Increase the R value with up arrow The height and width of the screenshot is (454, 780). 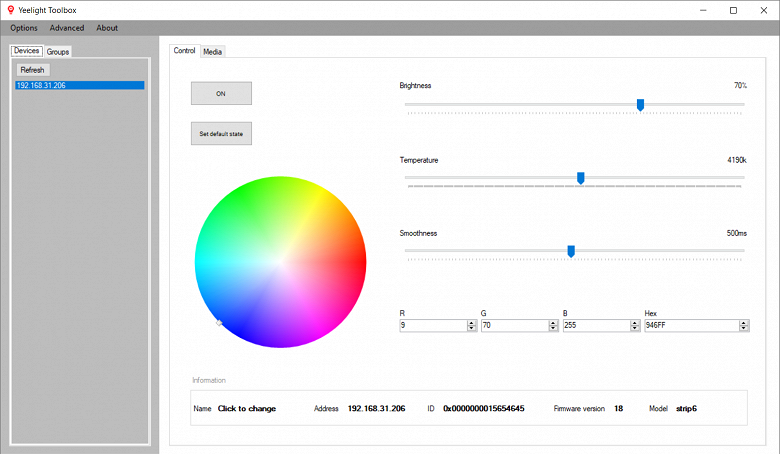coord(472,323)
